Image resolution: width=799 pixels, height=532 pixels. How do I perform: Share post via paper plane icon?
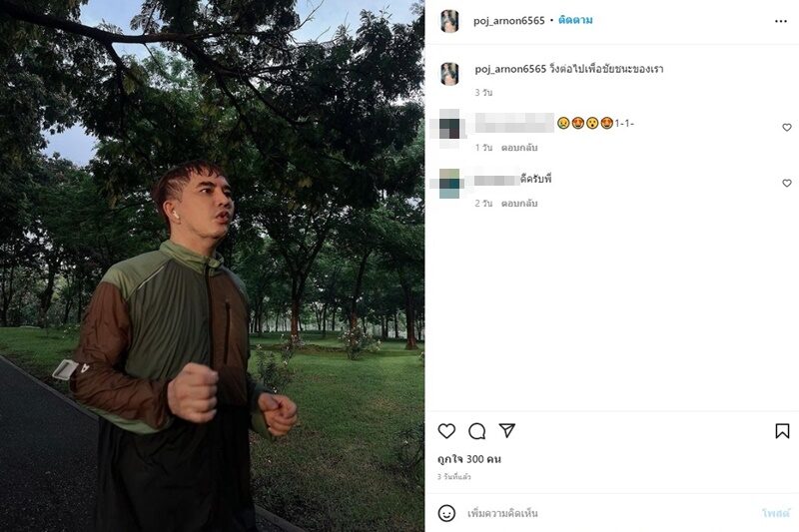pyautogui.click(x=507, y=430)
